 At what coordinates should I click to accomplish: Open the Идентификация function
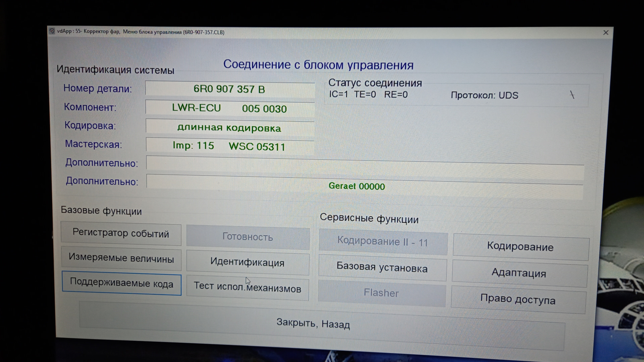pos(248,262)
